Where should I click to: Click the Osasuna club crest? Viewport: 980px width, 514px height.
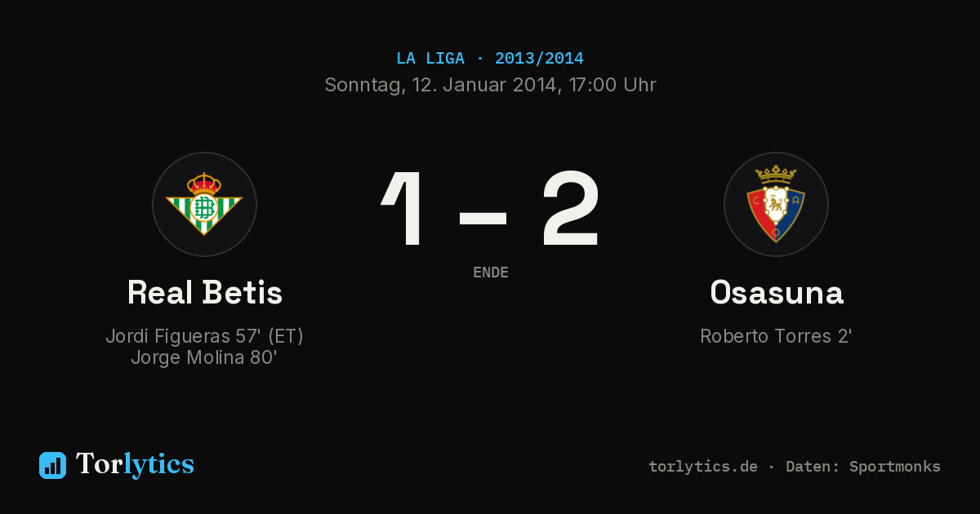click(x=776, y=204)
